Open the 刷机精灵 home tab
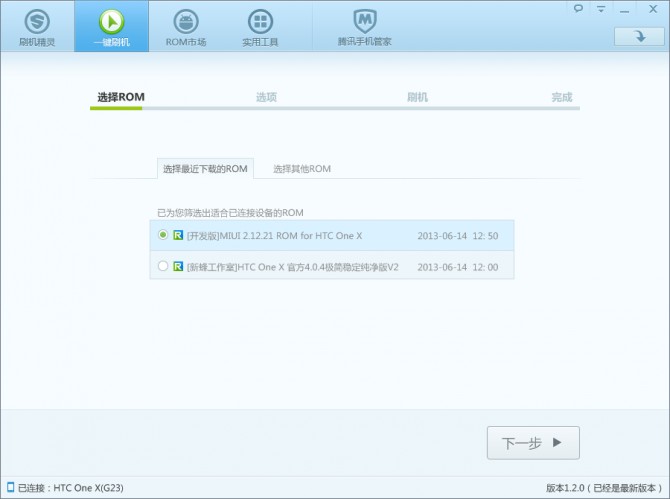 (37, 26)
